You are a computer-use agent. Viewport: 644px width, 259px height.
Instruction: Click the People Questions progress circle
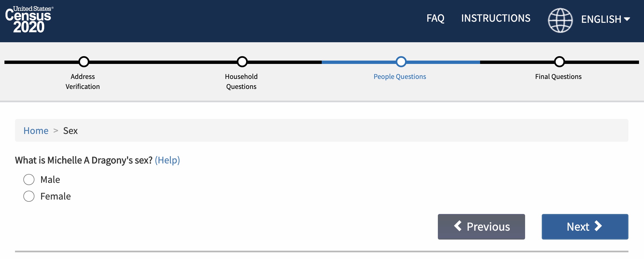[401, 62]
